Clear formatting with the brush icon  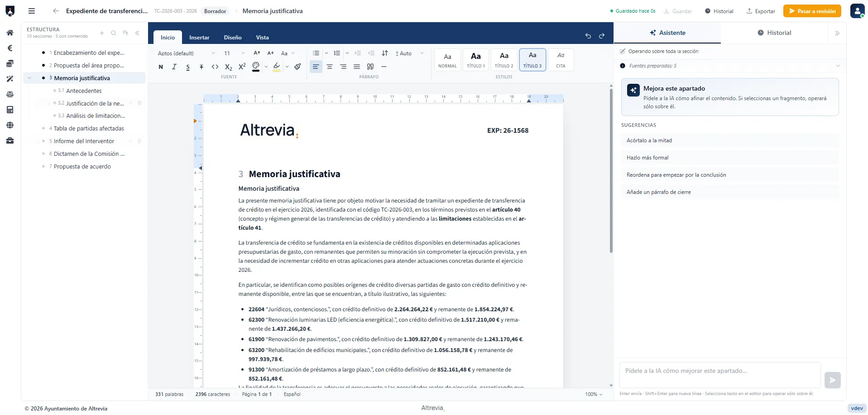(x=297, y=67)
